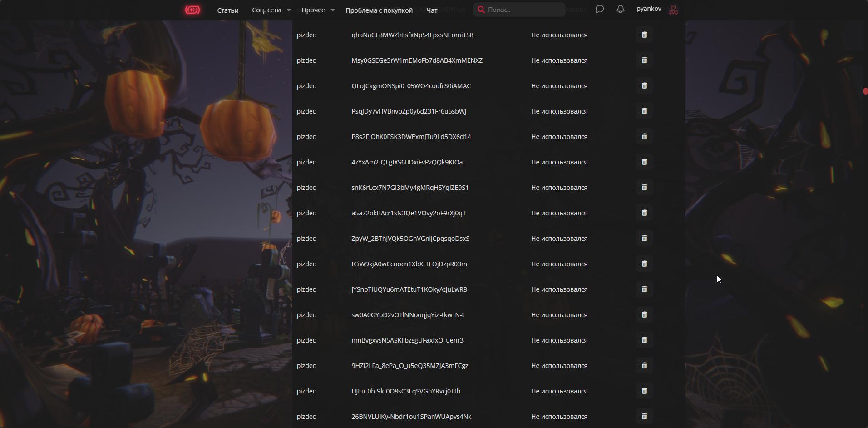Select key text qhaNaGF8MWZhFsfxNp54LpxsNEomiT58
The image size is (868, 428).
412,35
